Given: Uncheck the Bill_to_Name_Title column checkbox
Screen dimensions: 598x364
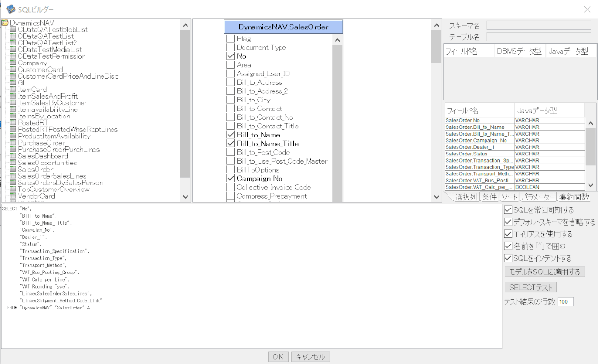Looking at the screenshot, I should coord(231,143).
